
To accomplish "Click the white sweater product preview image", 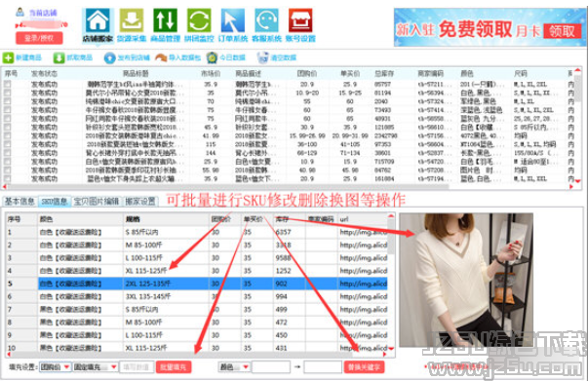I will point(466,280).
